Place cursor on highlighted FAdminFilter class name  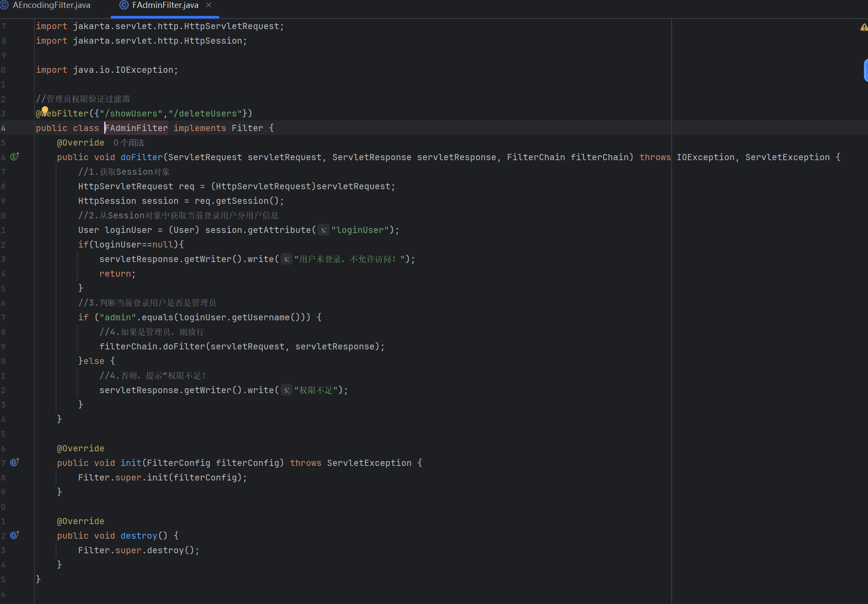click(136, 128)
